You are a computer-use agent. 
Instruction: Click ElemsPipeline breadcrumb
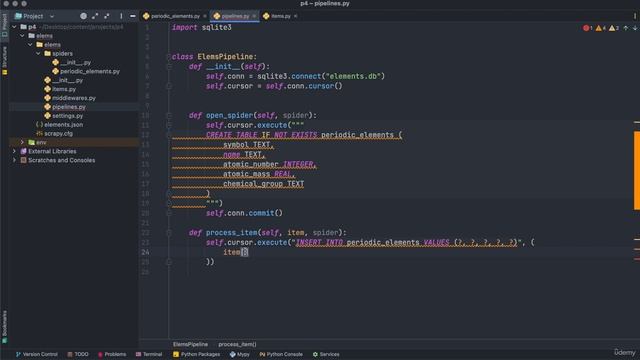tap(190, 344)
